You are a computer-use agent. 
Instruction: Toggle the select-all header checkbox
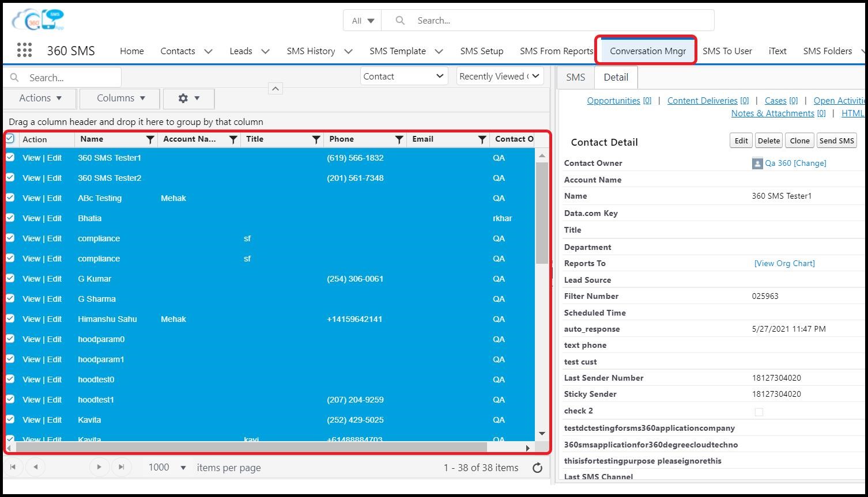click(x=10, y=138)
